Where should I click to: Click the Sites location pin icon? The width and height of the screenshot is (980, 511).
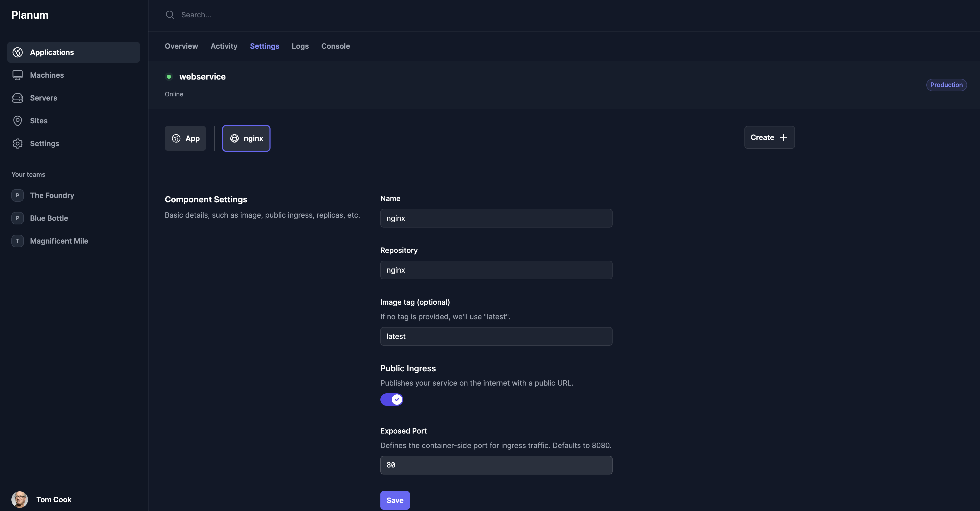[18, 120]
